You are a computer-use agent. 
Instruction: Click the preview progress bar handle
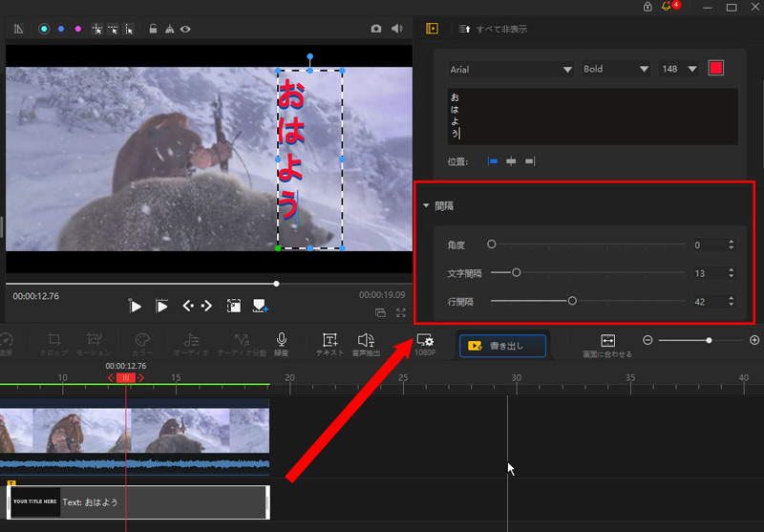pyautogui.click(x=276, y=284)
